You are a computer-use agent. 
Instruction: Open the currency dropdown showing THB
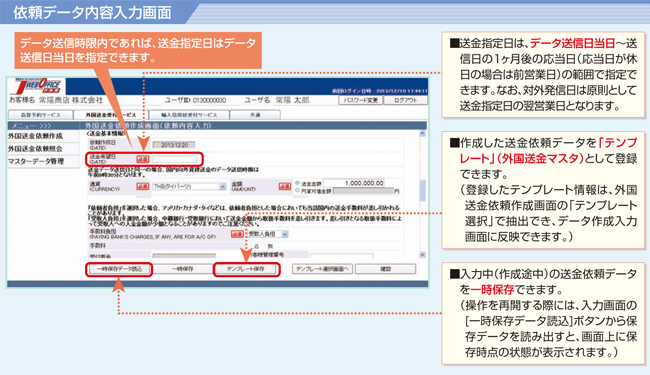pyautogui.click(x=189, y=187)
